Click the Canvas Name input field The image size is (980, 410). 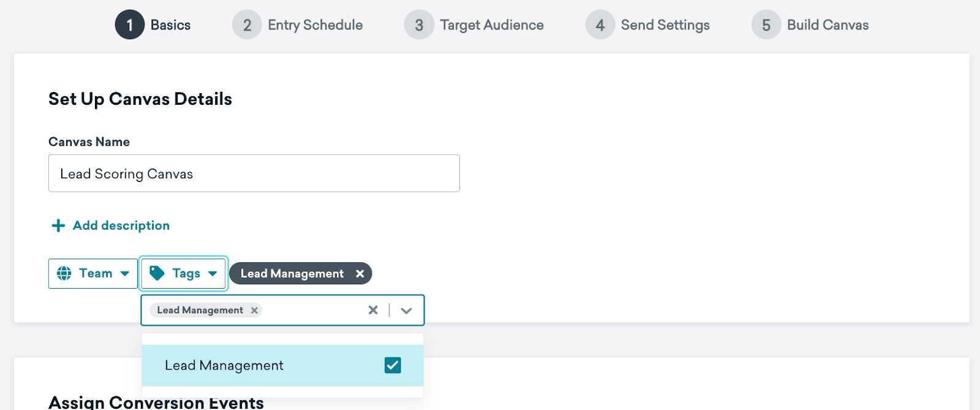tap(254, 173)
